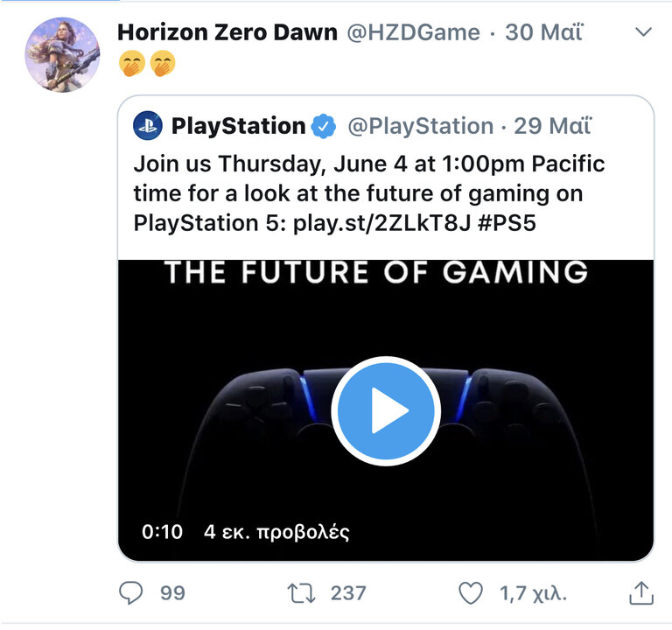Play the Future of Gaming video
The width and height of the screenshot is (672, 630).
[x=386, y=410]
